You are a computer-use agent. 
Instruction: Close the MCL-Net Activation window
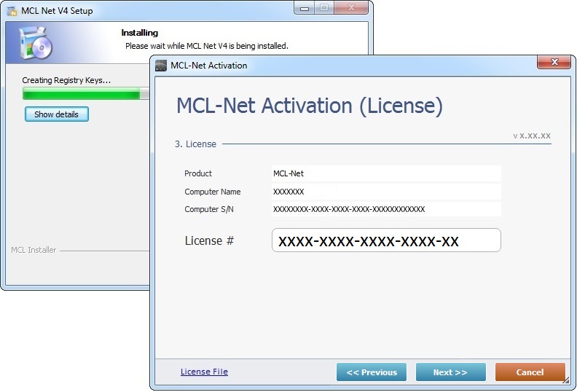pos(554,62)
